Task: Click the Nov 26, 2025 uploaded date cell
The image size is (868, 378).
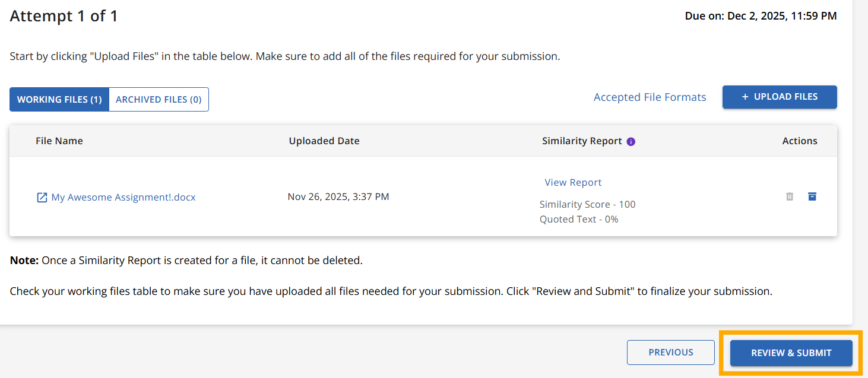Action: [338, 196]
